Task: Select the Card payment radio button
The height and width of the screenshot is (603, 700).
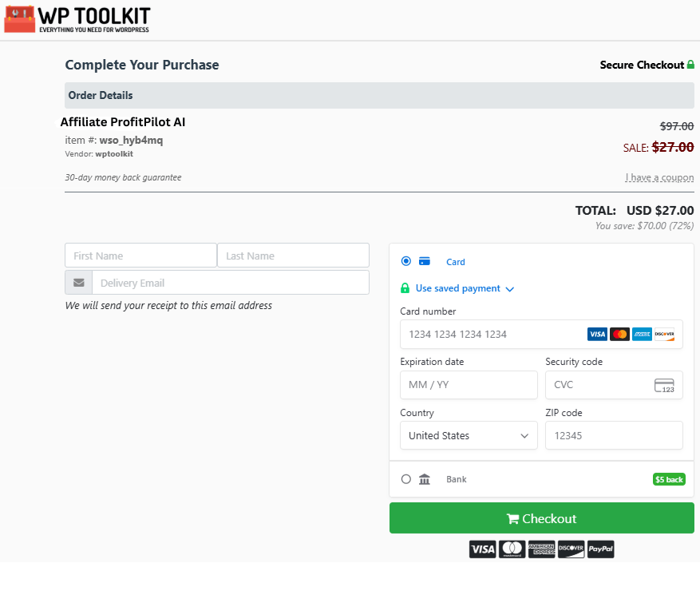Action: (x=405, y=261)
